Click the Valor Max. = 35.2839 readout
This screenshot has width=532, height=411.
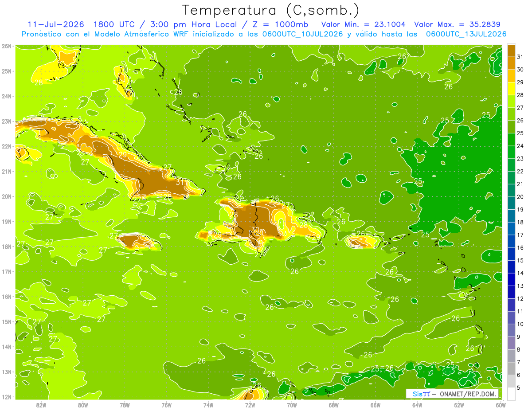click(457, 24)
